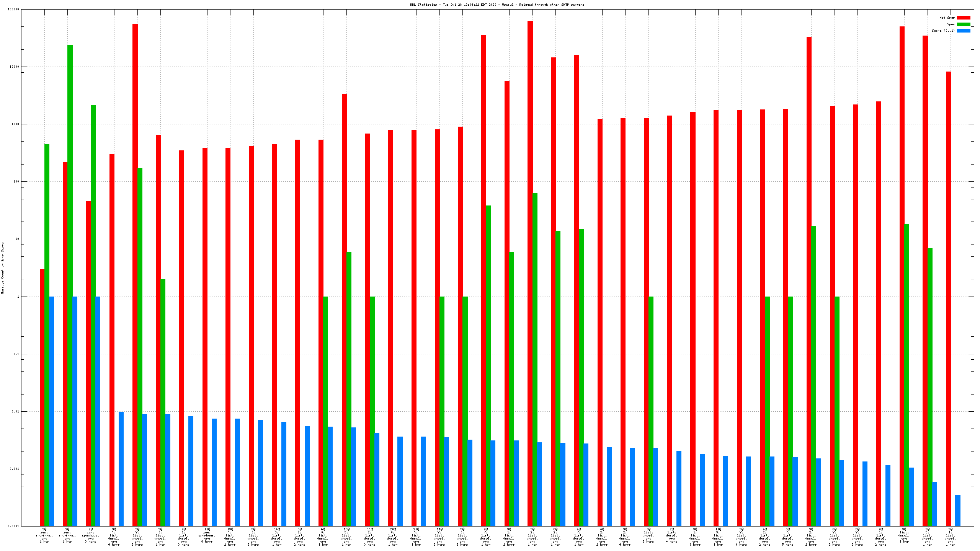This screenshot has height=551, width=980.
Task: Click the '9@ zen.spamhaus.org 1 hop' axis label
Action: pyautogui.click(x=44, y=535)
